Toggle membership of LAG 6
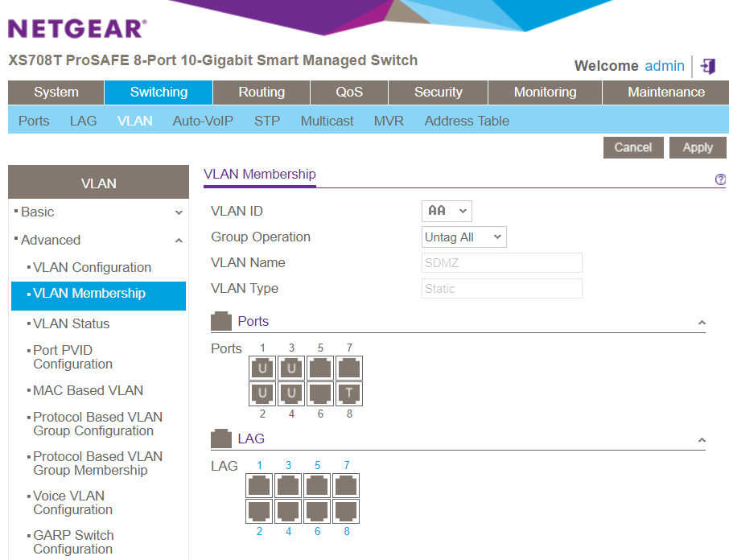 click(317, 511)
